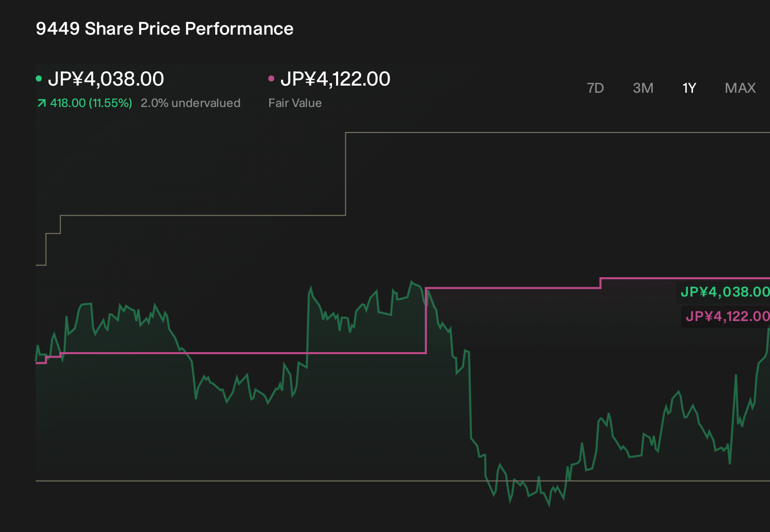Click the 9449 Share Price Performance title

coord(165,29)
